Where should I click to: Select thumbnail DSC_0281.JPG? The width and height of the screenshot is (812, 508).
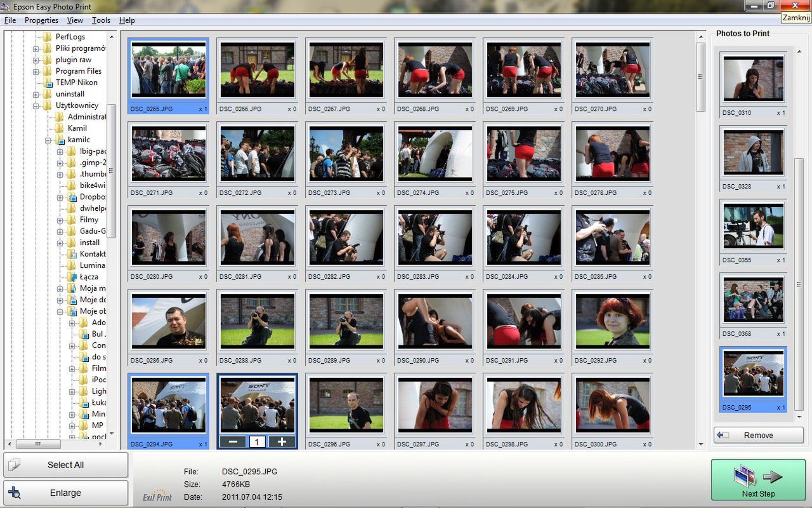coord(257,244)
